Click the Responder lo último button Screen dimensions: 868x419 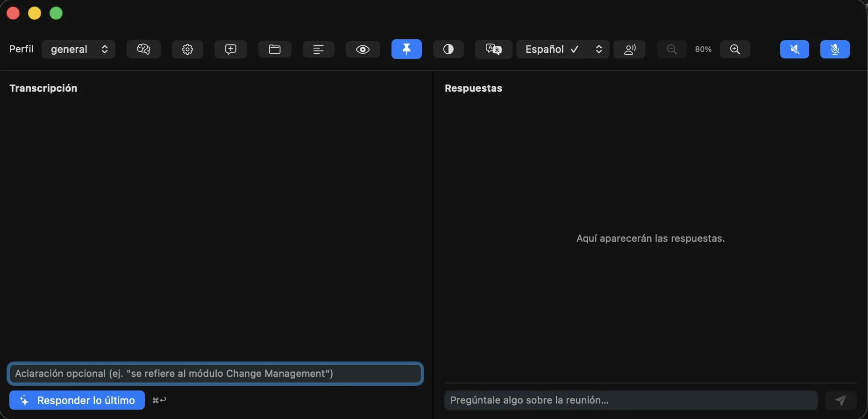coord(77,400)
